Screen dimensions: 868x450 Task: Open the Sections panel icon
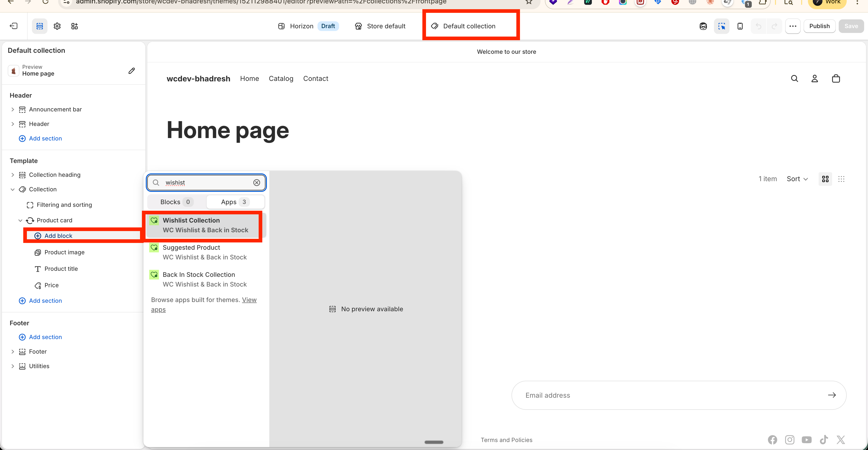pyautogui.click(x=40, y=26)
